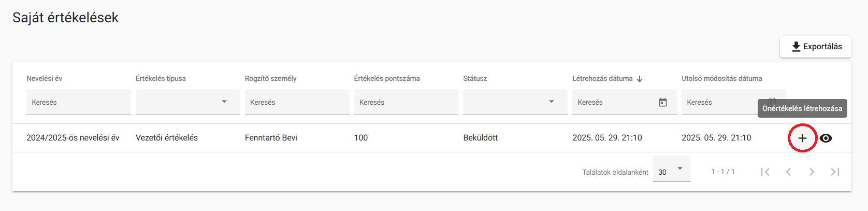Sort by the Nevelési év column header
Screen dimensions: 868x211
[x=45, y=78]
